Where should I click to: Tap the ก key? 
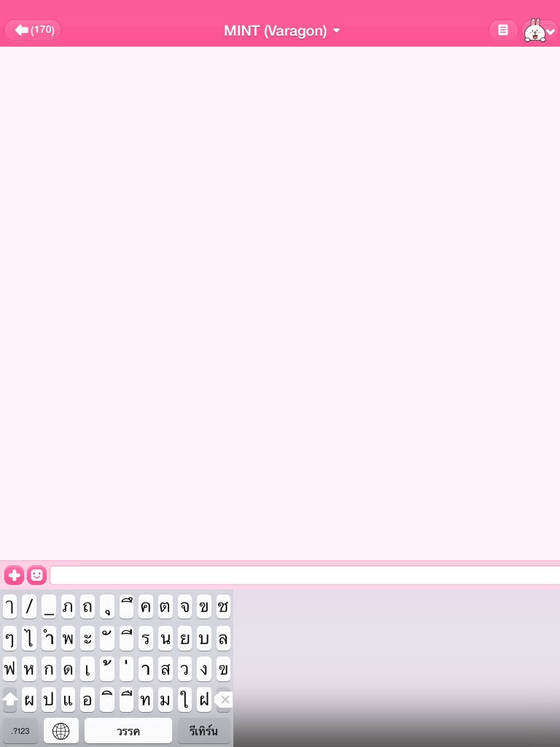(x=49, y=669)
